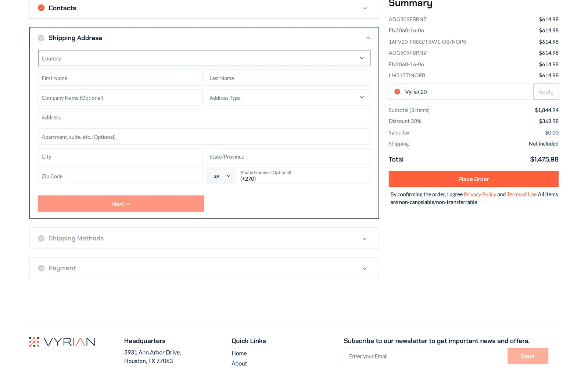Click the Payment step check icon
The width and height of the screenshot is (588, 368).
point(41,268)
